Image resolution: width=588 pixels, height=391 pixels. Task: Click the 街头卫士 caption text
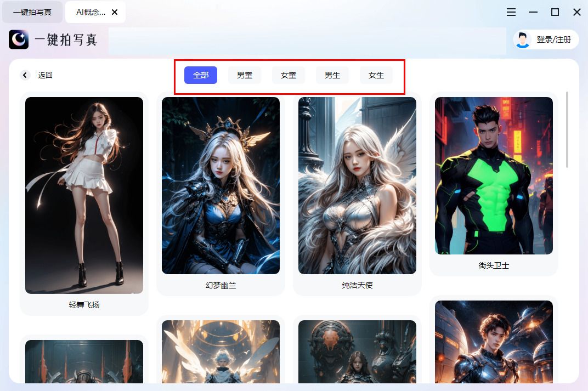click(494, 265)
